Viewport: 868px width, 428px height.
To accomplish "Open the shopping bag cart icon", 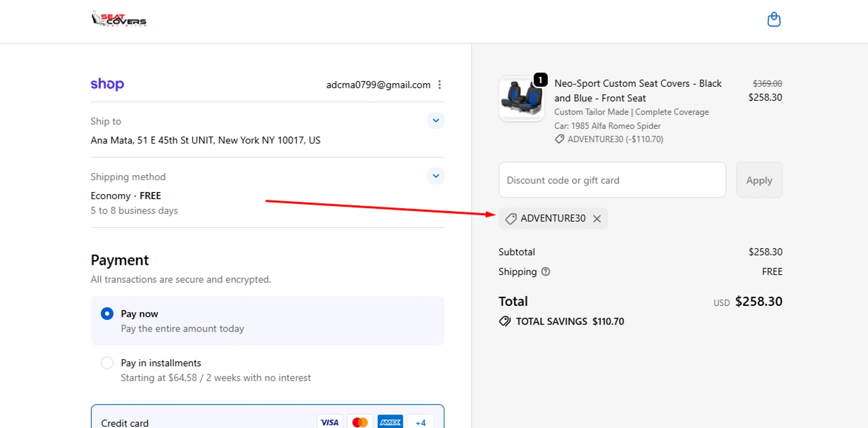I will coord(774,20).
